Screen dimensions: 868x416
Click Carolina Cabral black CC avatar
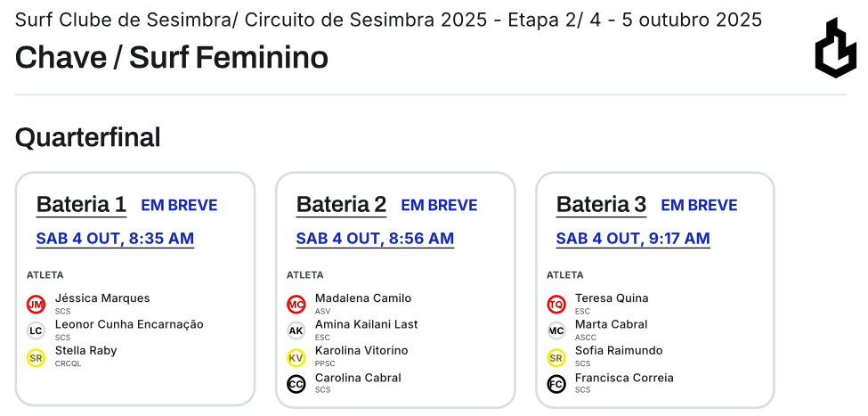[296, 384]
